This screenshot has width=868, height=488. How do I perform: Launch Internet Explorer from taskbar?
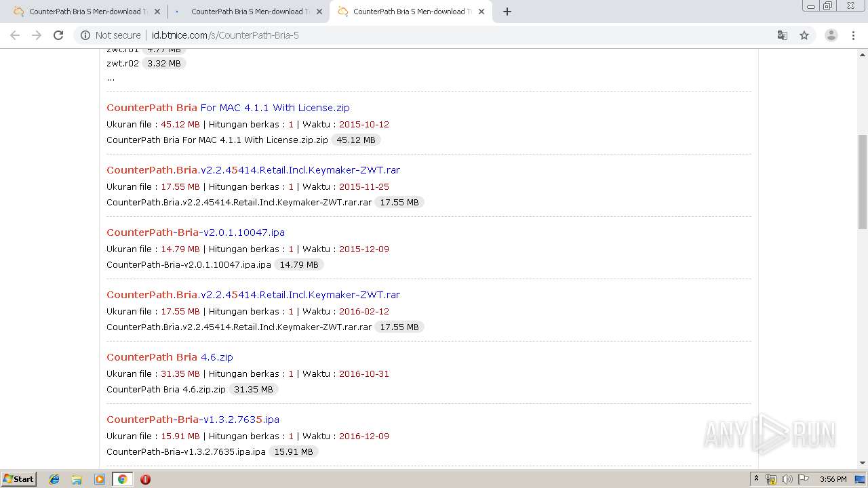(54, 479)
